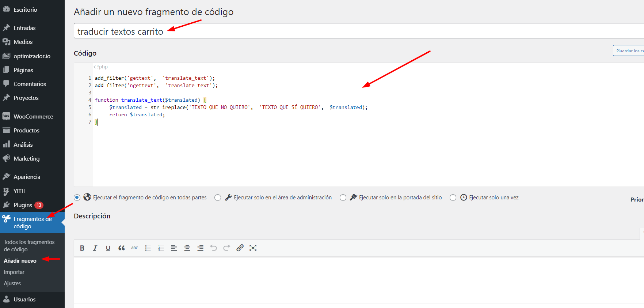The width and height of the screenshot is (644, 308).
Task: Apply strikethrough ABC formatting
Action: (134, 248)
